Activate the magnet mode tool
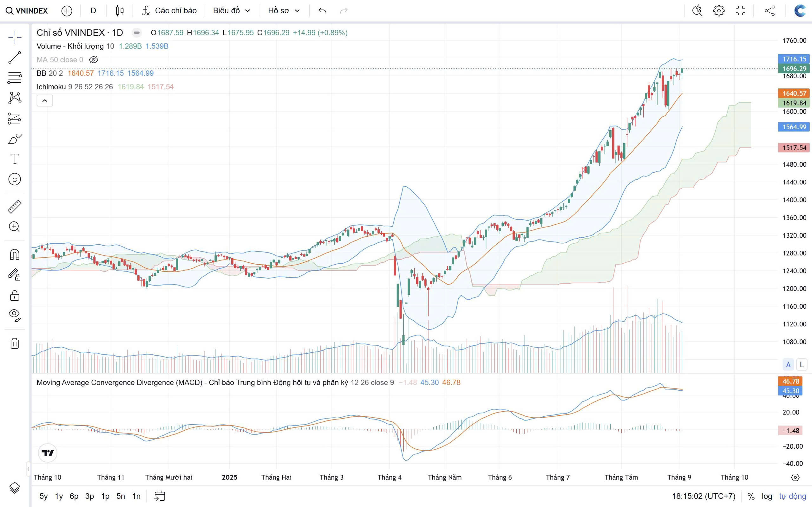 tap(15, 254)
